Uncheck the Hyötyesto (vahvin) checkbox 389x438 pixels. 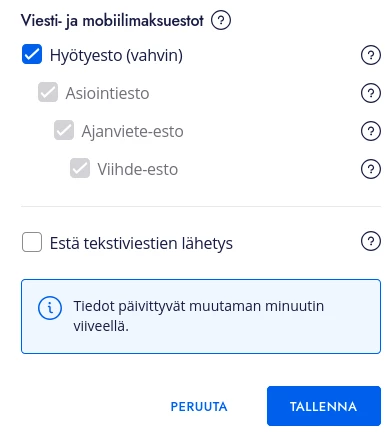32,54
